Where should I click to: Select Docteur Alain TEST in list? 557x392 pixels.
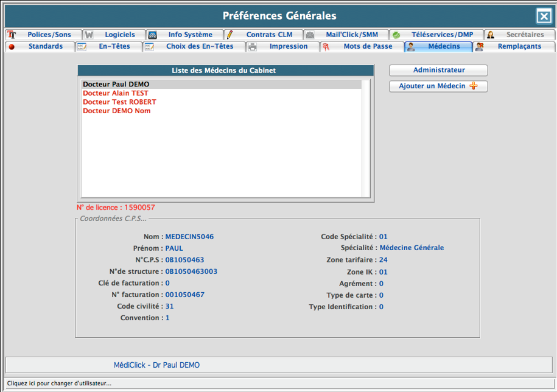pos(116,93)
